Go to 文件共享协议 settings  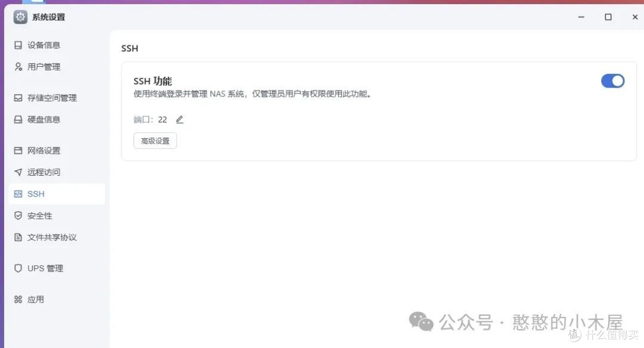click(x=57, y=237)
